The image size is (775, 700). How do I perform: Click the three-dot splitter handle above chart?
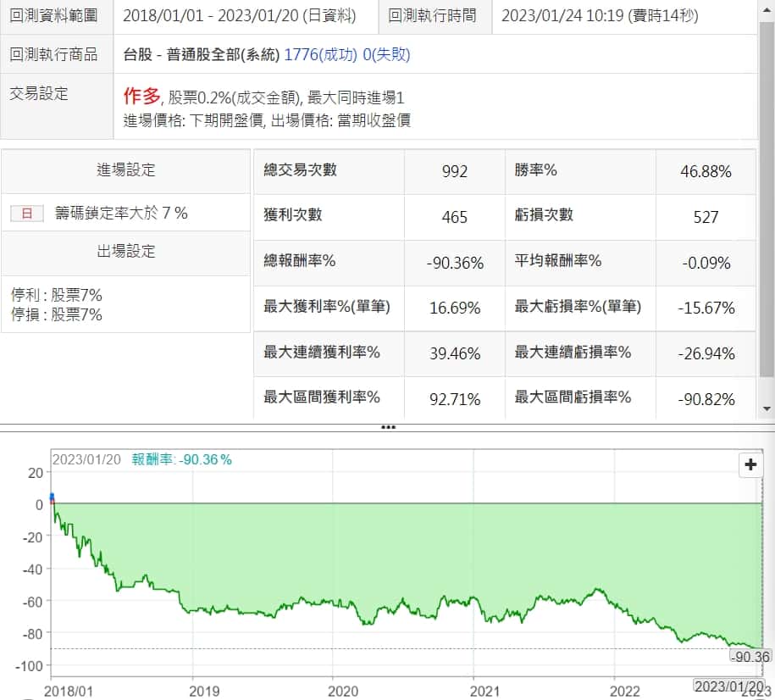(388, 427)
